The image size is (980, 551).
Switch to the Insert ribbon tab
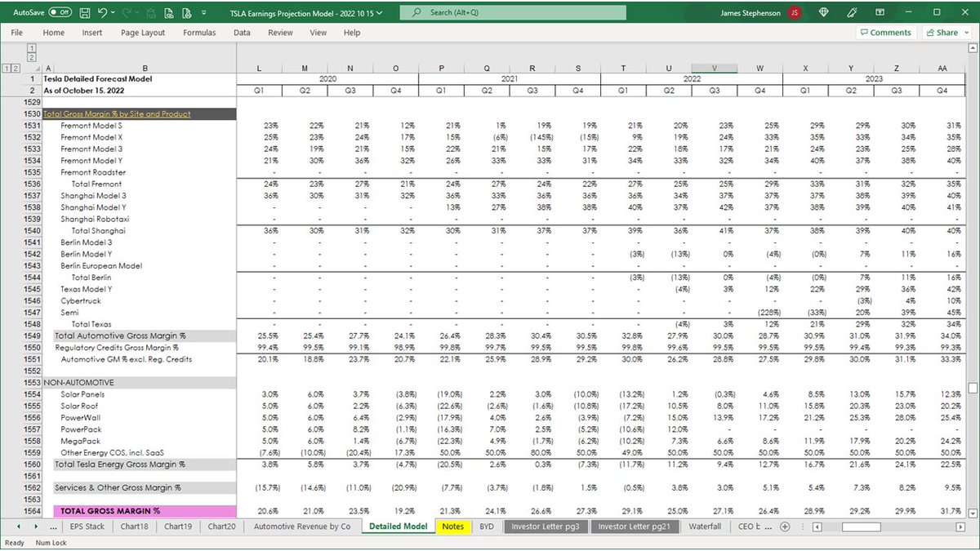[92, 33]
